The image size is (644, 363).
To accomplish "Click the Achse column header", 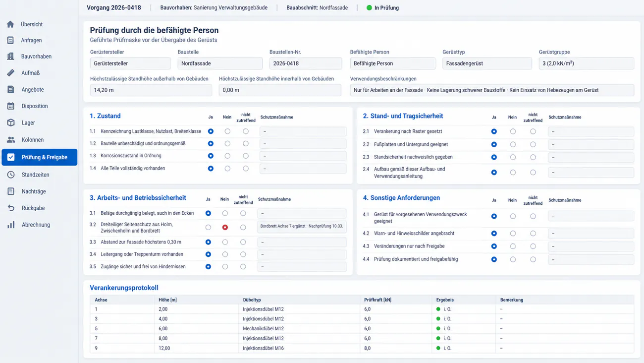I will 101,300.
